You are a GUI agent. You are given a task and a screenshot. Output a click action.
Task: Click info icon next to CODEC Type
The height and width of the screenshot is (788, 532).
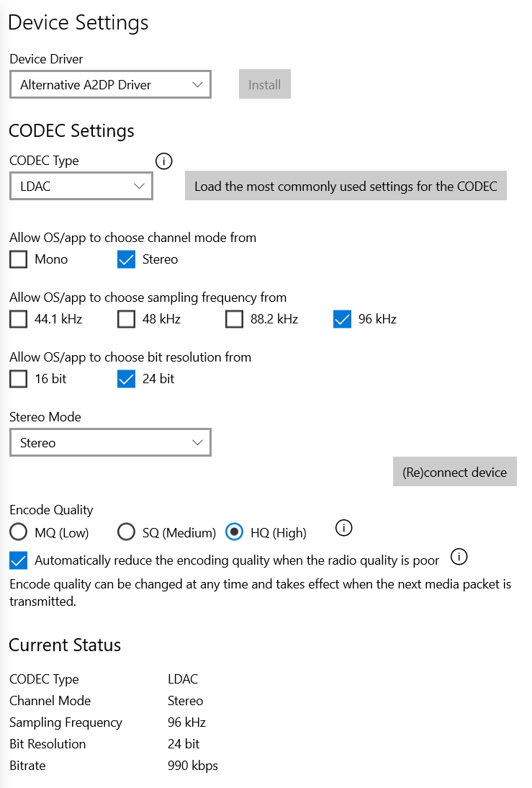click(x=164, y=161)
